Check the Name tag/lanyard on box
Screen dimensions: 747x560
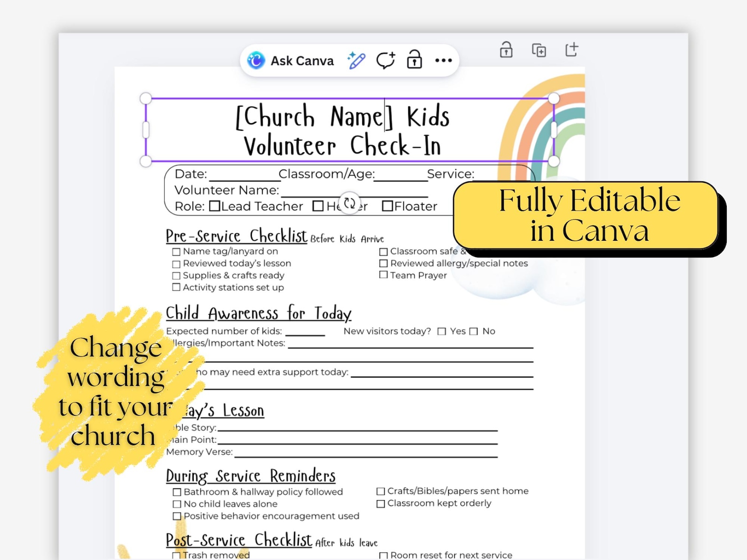[x=176, y=252]
